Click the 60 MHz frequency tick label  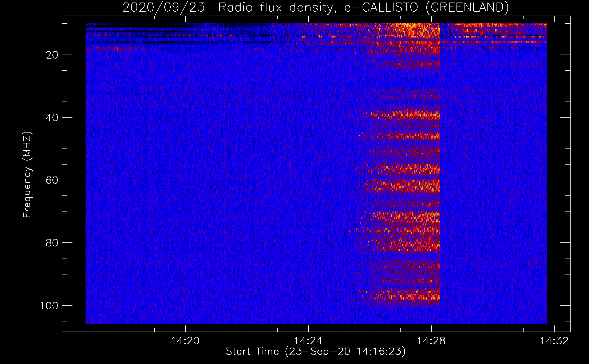point(52,180)
